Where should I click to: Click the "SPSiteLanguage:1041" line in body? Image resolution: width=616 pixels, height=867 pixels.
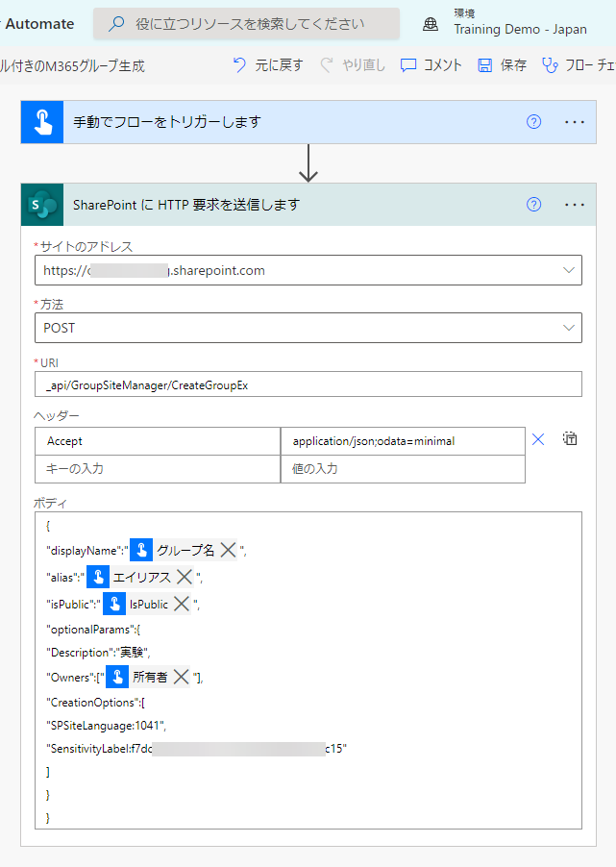[106, 726]
